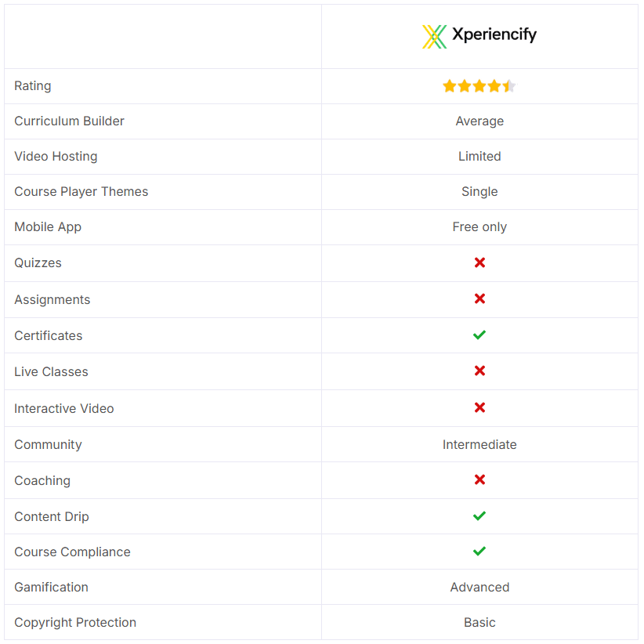
Task: Click the red cross for Interactive Video
Action: (x=479, y=407)
